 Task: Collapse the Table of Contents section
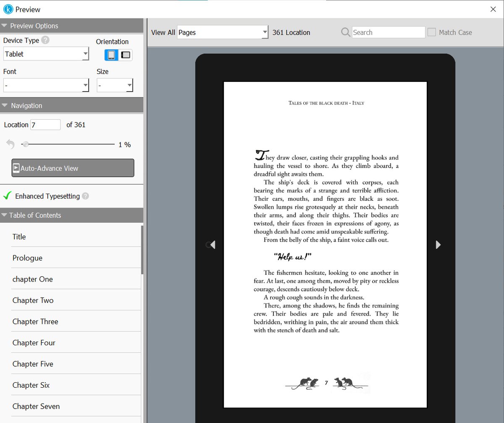5,215
